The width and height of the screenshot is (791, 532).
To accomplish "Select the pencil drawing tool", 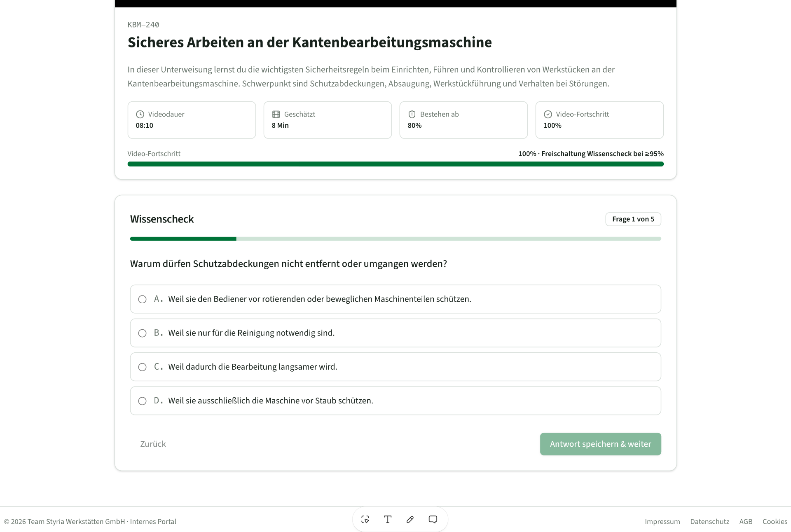I will tap(410, 519).
